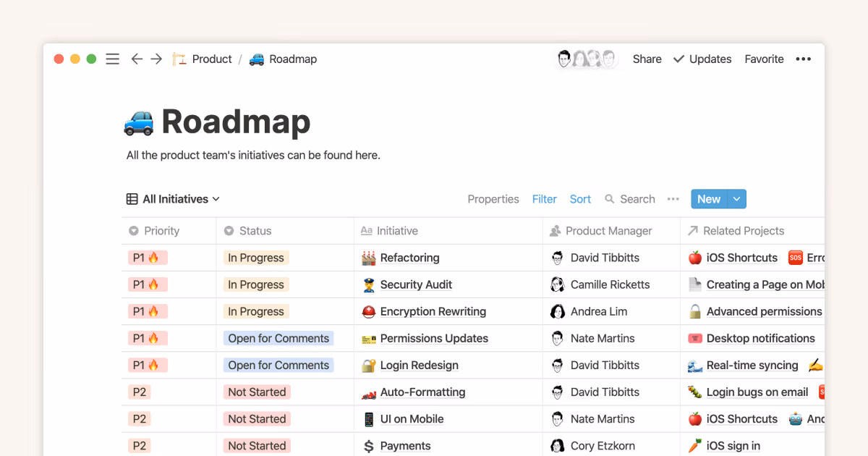Open the dropdown arrow beside New button
The image size is (868, 456).
click(736, 199)
